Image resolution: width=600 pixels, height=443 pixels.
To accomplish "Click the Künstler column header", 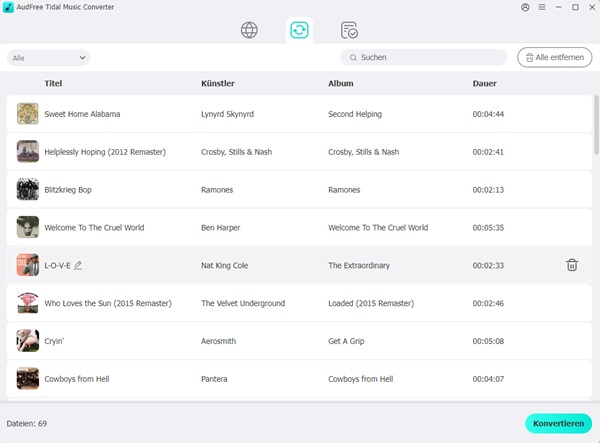I will pos(218,83).
